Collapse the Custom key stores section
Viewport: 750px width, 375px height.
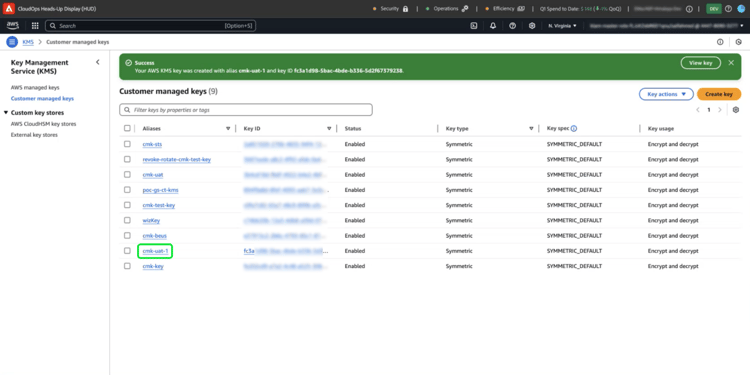click(x=6, y=113)
